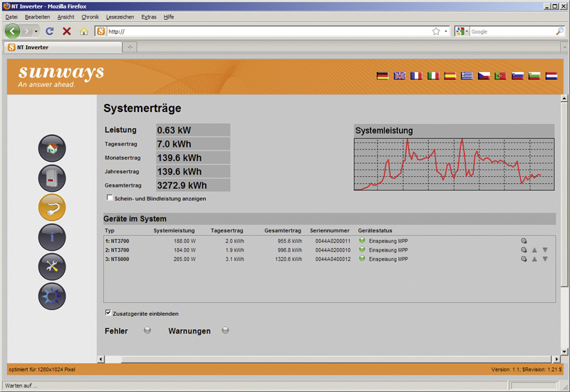Open the Bearbeiten menu
570x392 pixels.
[38, 16]
